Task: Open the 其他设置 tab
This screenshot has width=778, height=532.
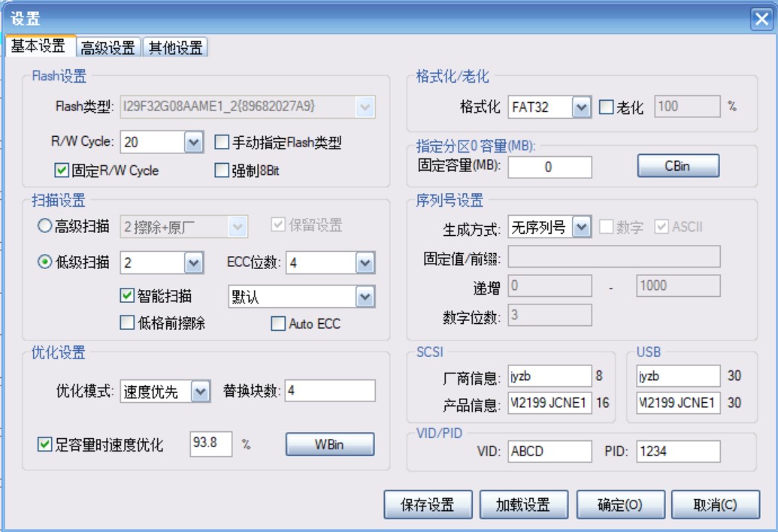Action: (x=175, y=48)
